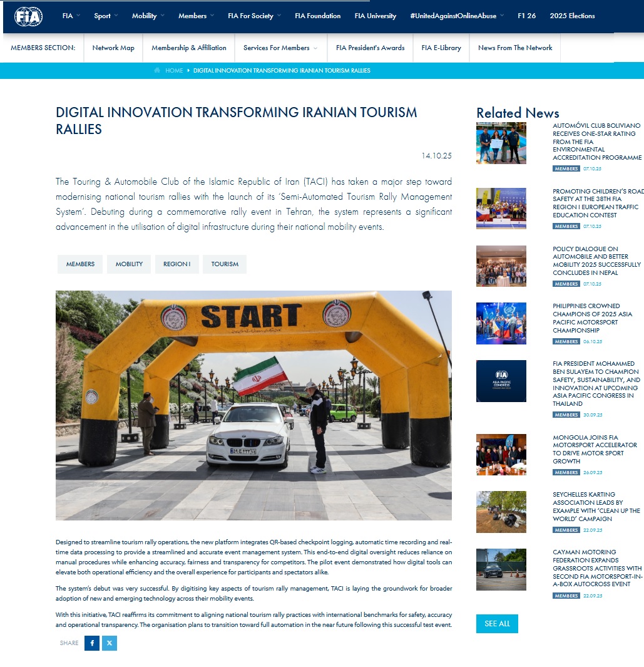Click the SEE ALL related news button
The image size is (644, 667).
coord(497,623)
